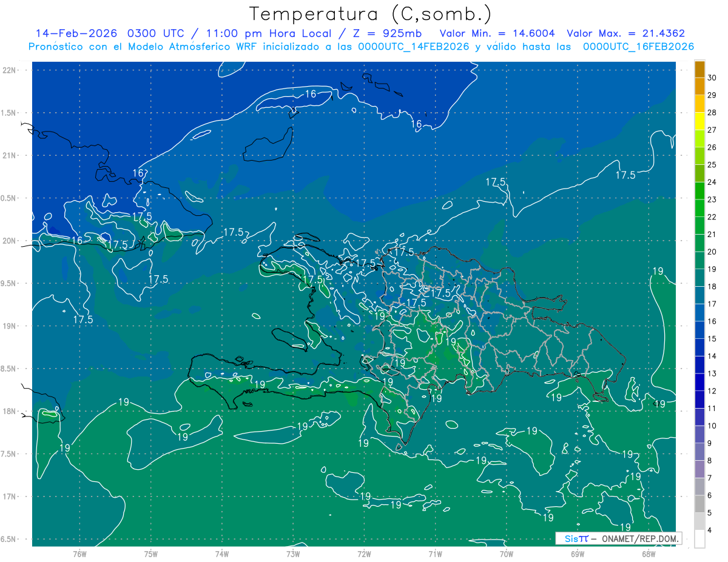Pick the blue legend color between 15 and 16

[x=699, y=330]
